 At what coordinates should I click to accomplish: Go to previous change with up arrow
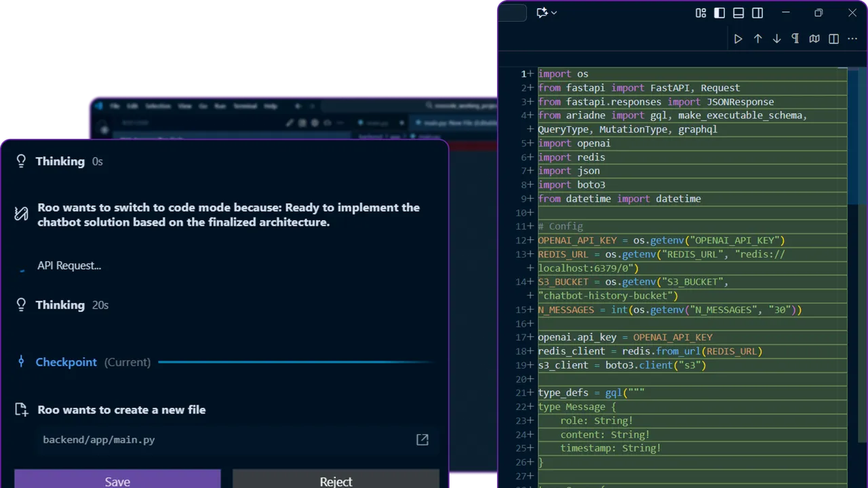758,39
